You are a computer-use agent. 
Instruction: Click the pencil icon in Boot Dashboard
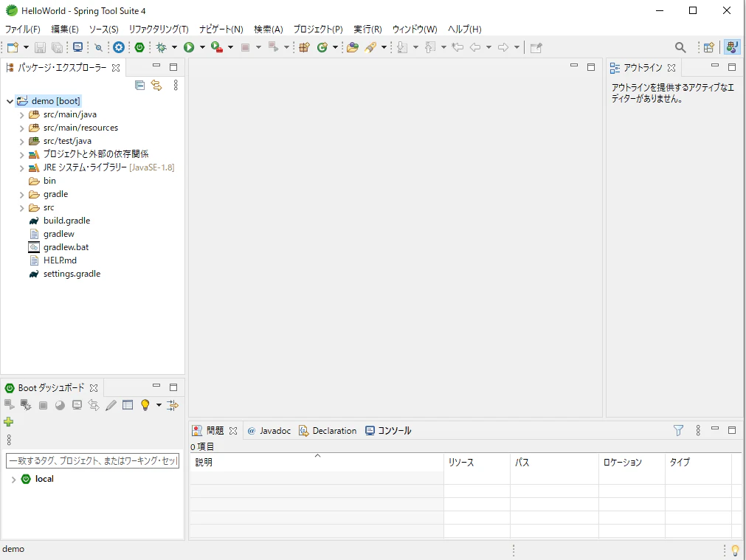tap(111, 405)
